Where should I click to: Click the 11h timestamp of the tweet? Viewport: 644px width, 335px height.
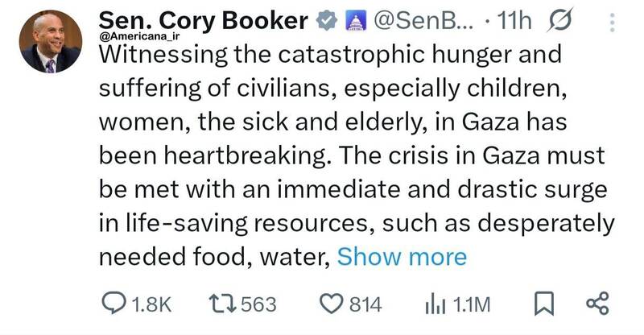pyautogui.click(x=515, y=23)
